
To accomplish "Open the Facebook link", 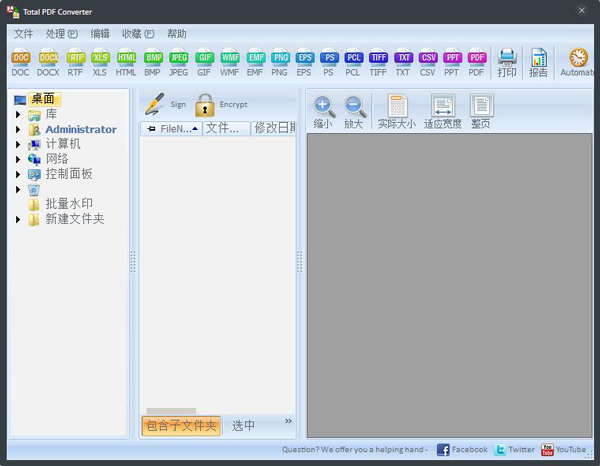I will 462,450.
